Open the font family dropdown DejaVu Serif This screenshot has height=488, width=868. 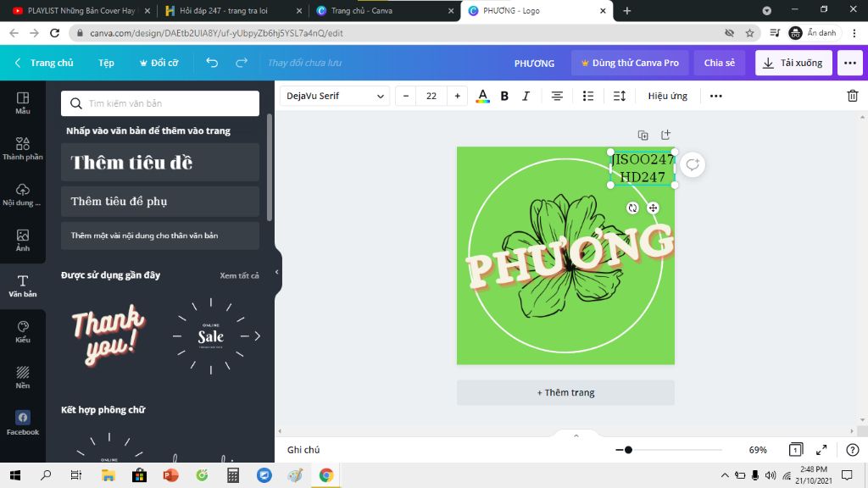coord(335,97)
